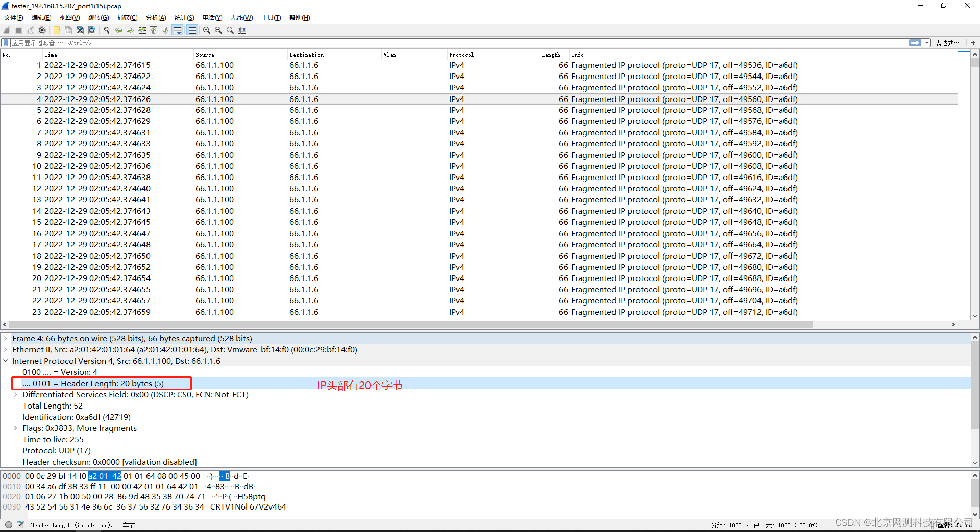Open the 捕获(C) menu
This screenshot has width=980, height=532.
pos(128,18)
